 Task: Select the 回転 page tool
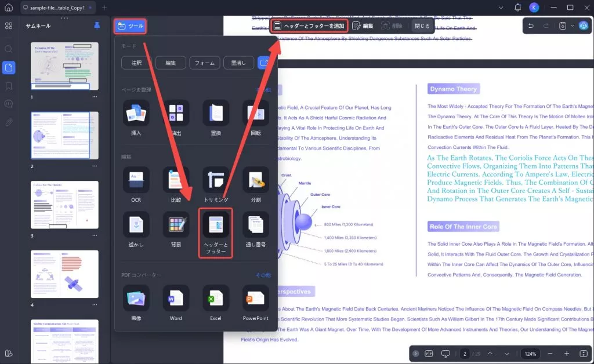(256, 118)
